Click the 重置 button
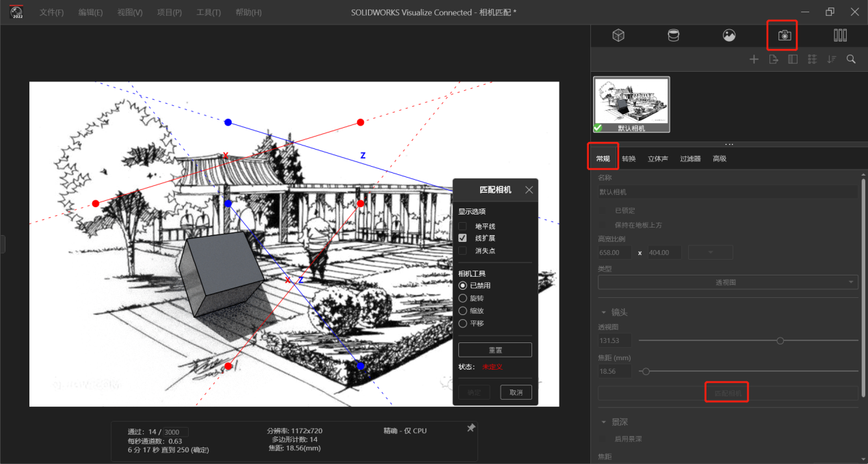 [495, 350]
